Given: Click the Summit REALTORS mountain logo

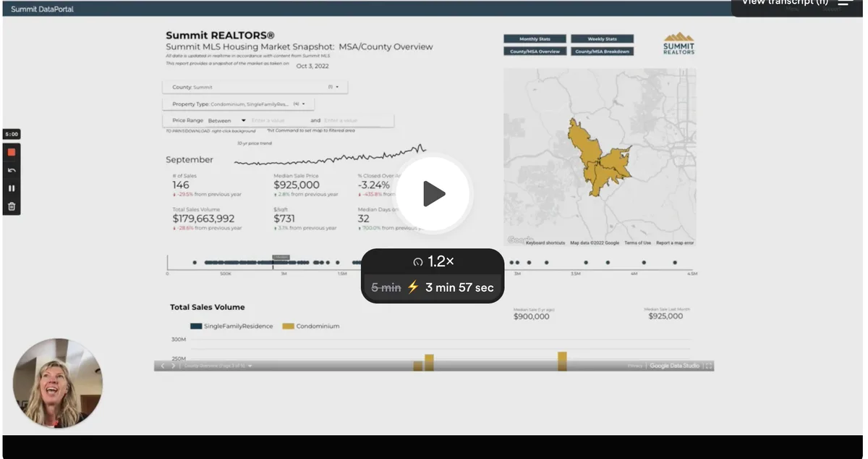Looking at the screenshot, I should coord(678,43).
